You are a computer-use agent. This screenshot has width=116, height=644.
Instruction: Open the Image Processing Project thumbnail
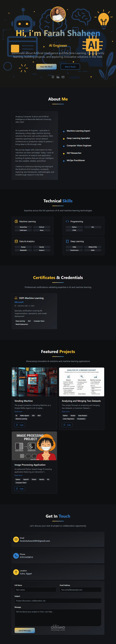pos(34,446)
